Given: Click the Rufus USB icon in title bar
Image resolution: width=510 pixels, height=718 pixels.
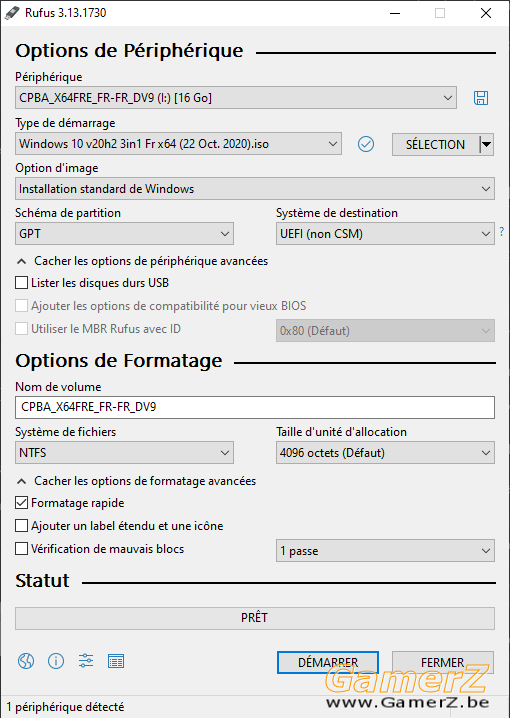Looking at the screenshot, I should tap(12, 13).
